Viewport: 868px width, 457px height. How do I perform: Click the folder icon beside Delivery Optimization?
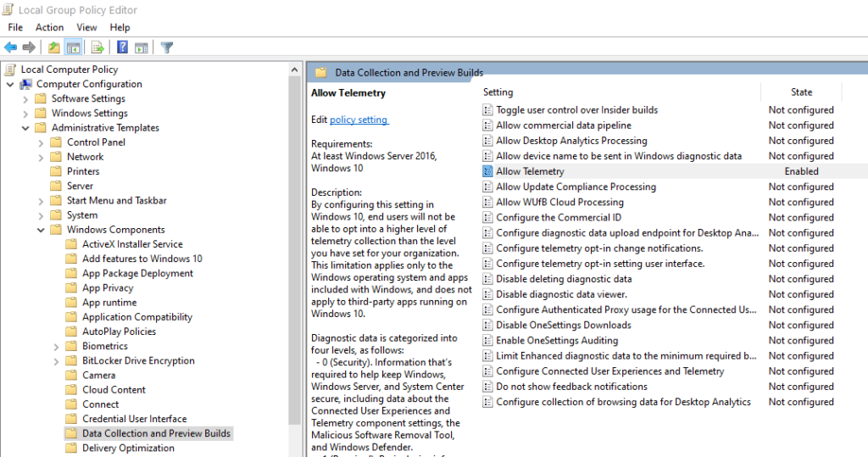pos(71,449)
